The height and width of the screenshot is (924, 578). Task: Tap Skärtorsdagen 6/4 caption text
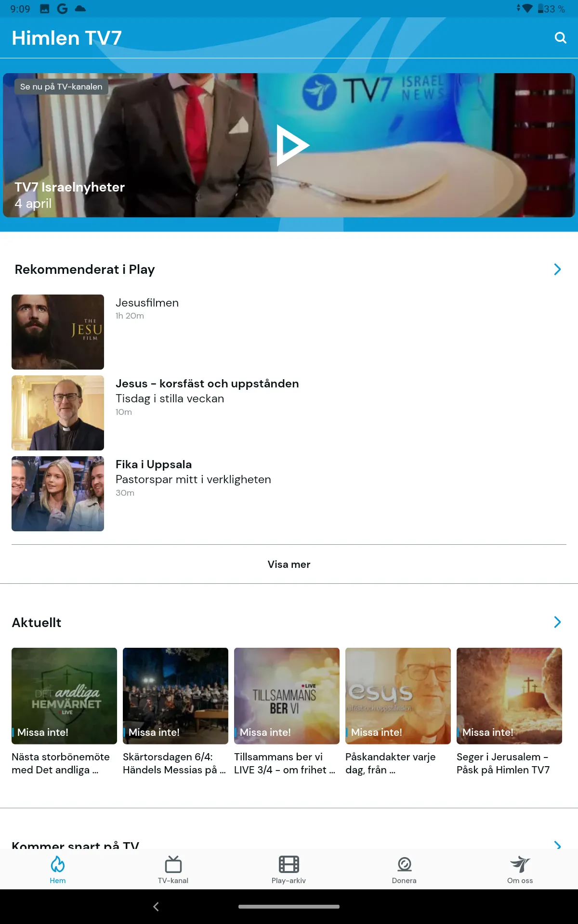click(x=174, y=763)
